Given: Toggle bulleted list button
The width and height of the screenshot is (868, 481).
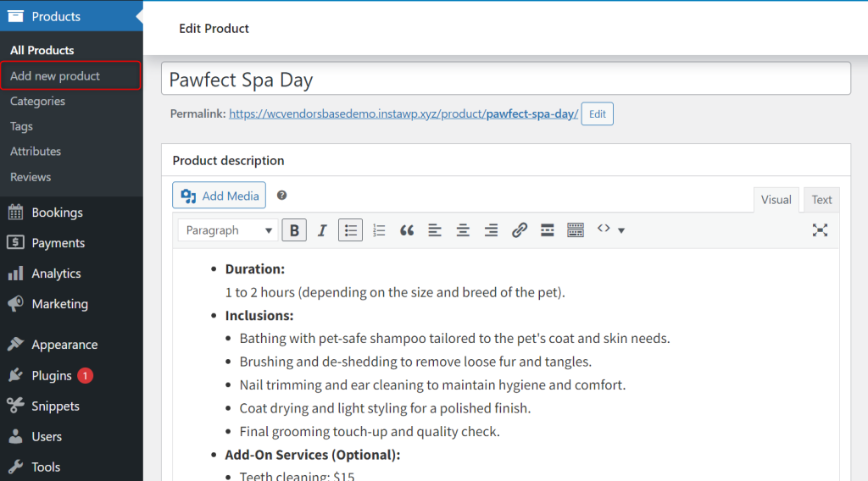Looking at the screenshot, I should coord(350,230).
